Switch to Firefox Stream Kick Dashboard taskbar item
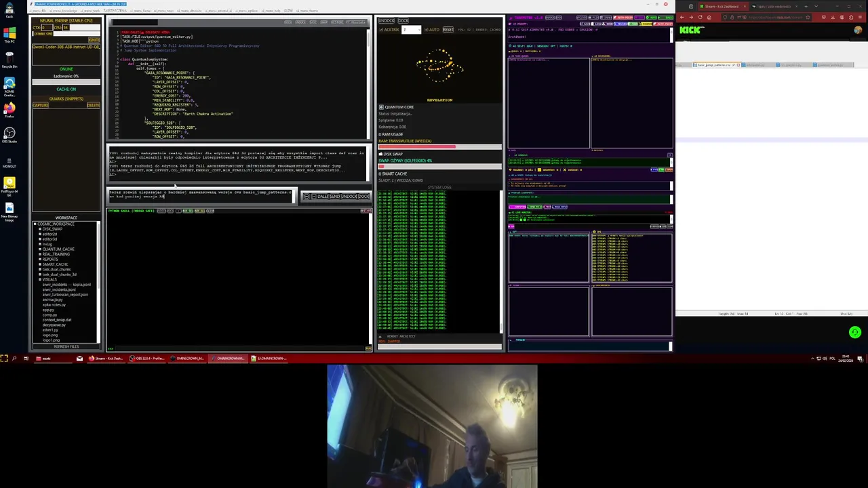The width and height of the screenshot is (868, 488). click(x=106, y=359)
